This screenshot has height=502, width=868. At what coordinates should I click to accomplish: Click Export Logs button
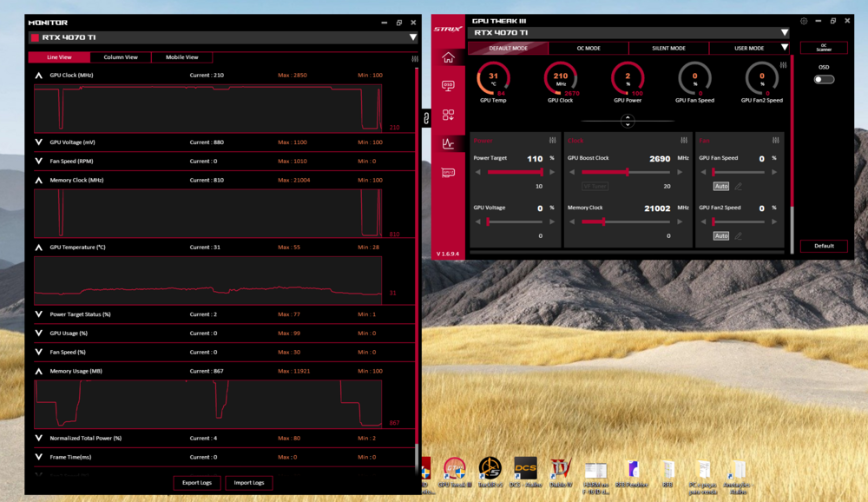[x=197, y=483]
